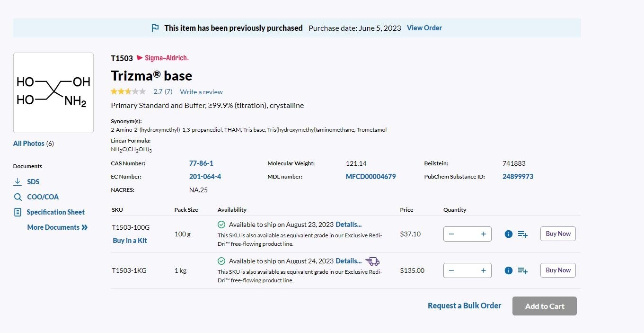Click the star rating display
The width and height of the screenshot is (644, 333).
(x=128, y=91)
